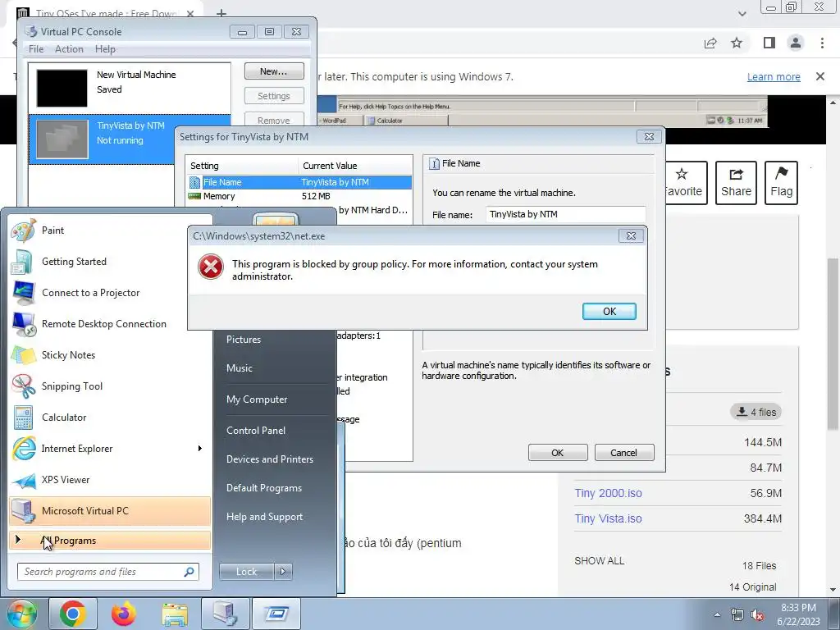Dismiss the Chrome infobar

click(x=820, y=76)
